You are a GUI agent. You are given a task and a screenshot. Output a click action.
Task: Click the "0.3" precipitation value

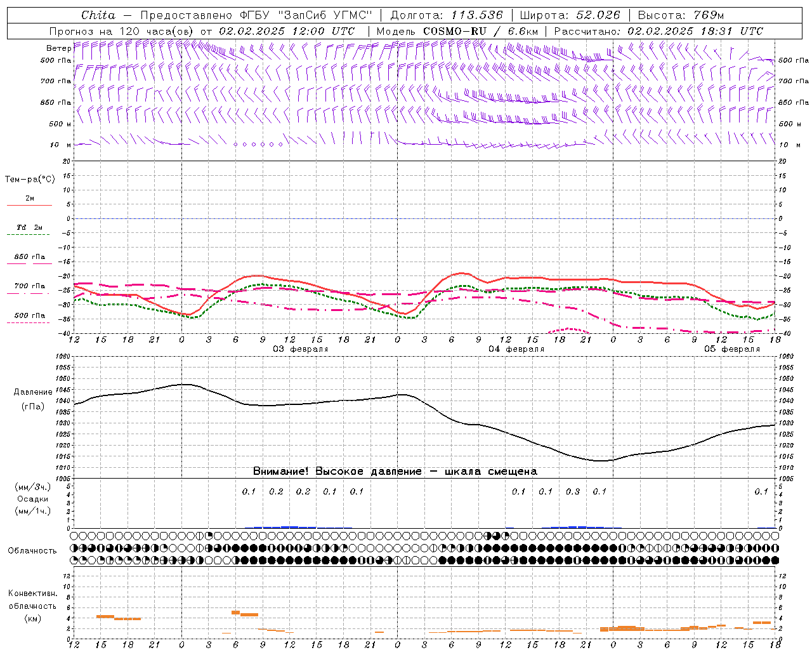click(x=572, y=491)
